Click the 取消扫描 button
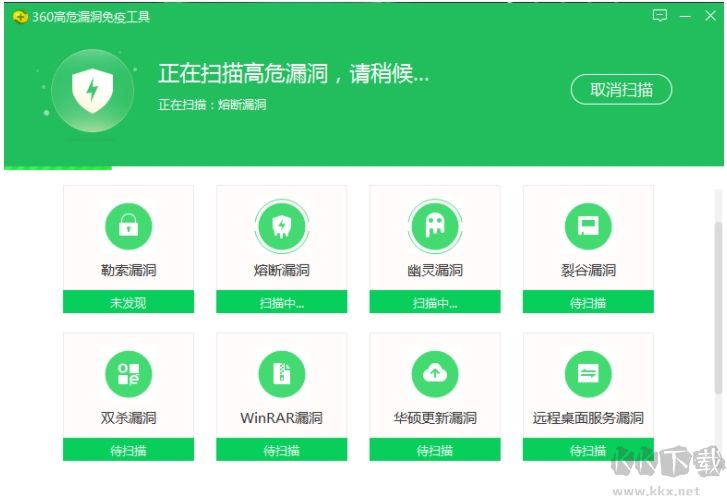 click(x=621, y=89)
